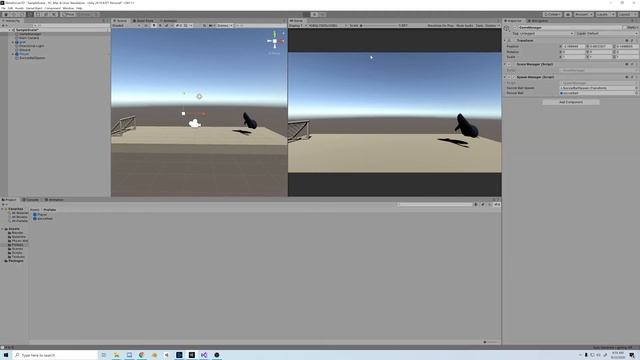Select the Move tool in toolbar
The height and width of the screenshot is (360, 640).
coord(14,14)
